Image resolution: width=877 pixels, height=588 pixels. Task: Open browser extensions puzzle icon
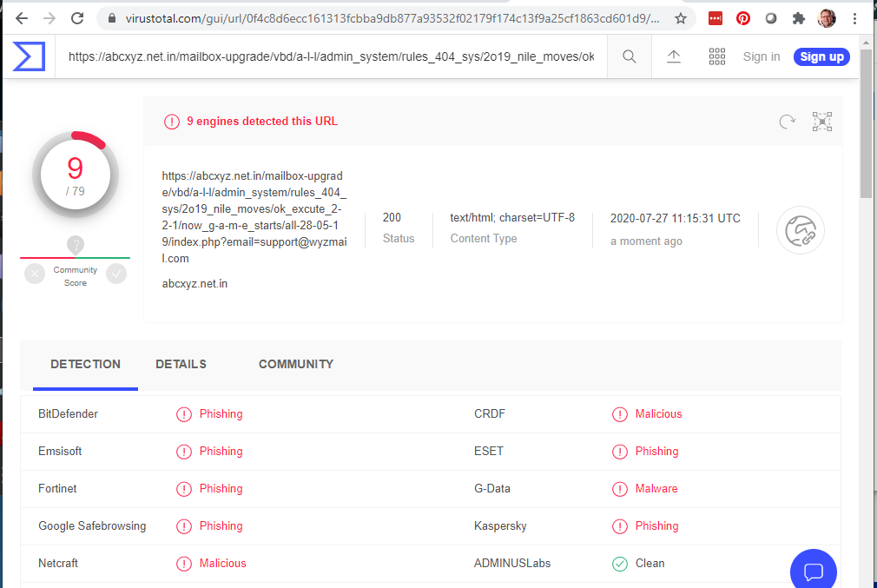tap(799, 18)
